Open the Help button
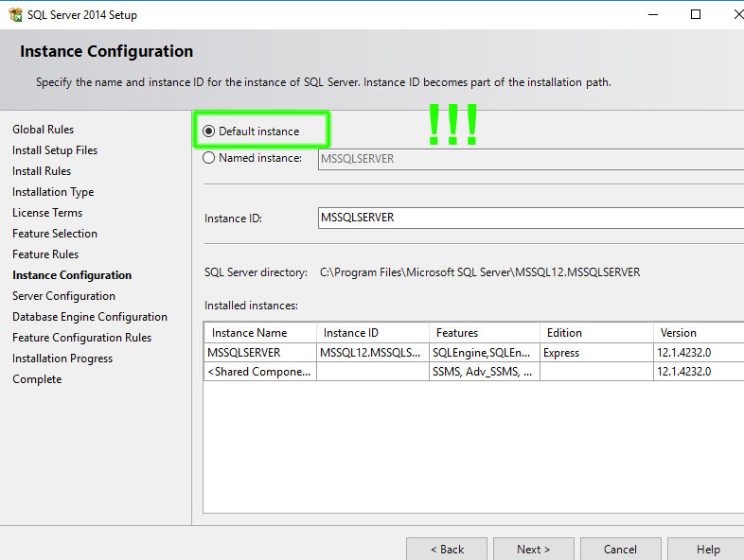The image size is (744, 560). tap(706, 549)
